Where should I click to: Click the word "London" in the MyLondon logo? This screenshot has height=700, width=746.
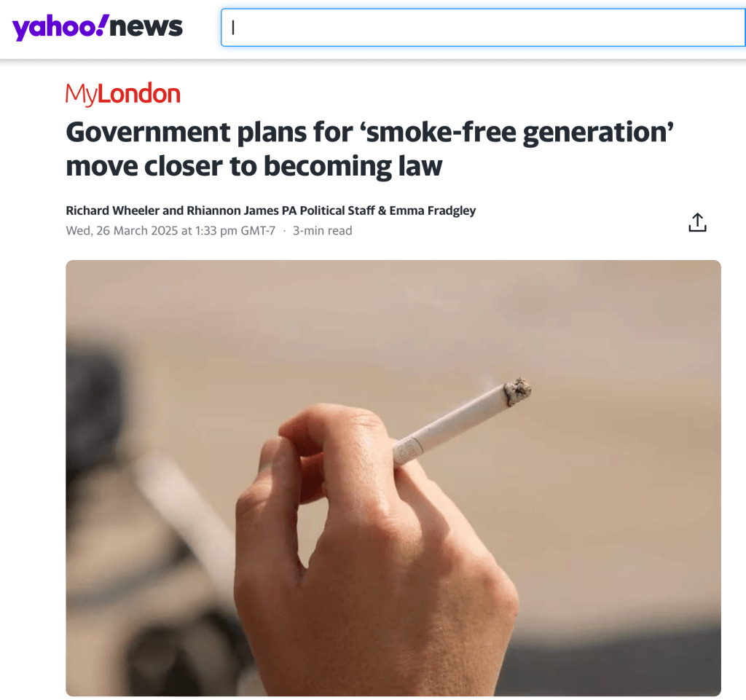pyautogui.click(x=139, y=93)
